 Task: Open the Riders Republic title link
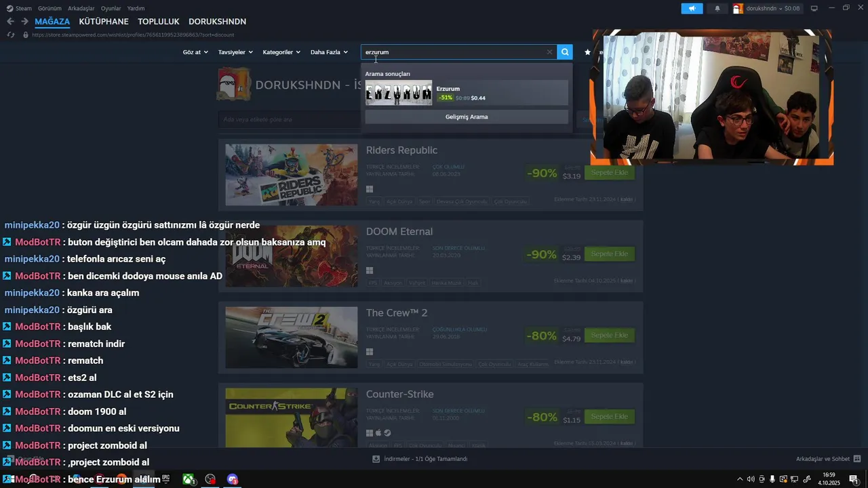pos(401,150)
